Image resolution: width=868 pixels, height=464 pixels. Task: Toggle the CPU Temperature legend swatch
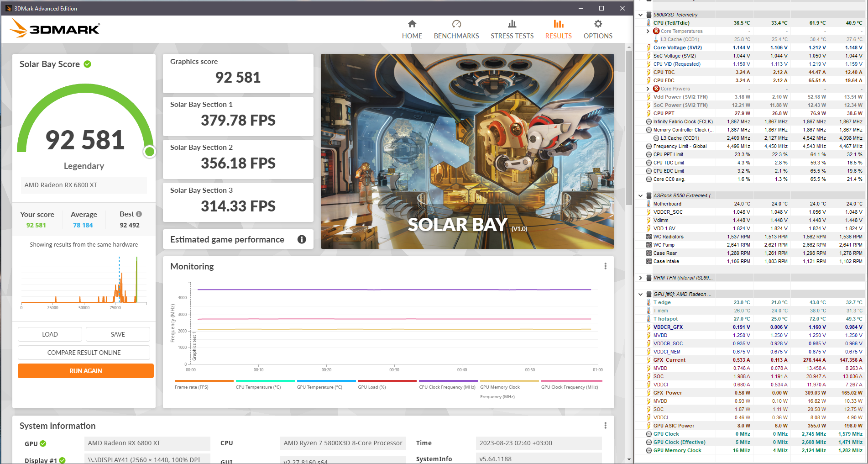pyautogui.click(x=265, y=381)
